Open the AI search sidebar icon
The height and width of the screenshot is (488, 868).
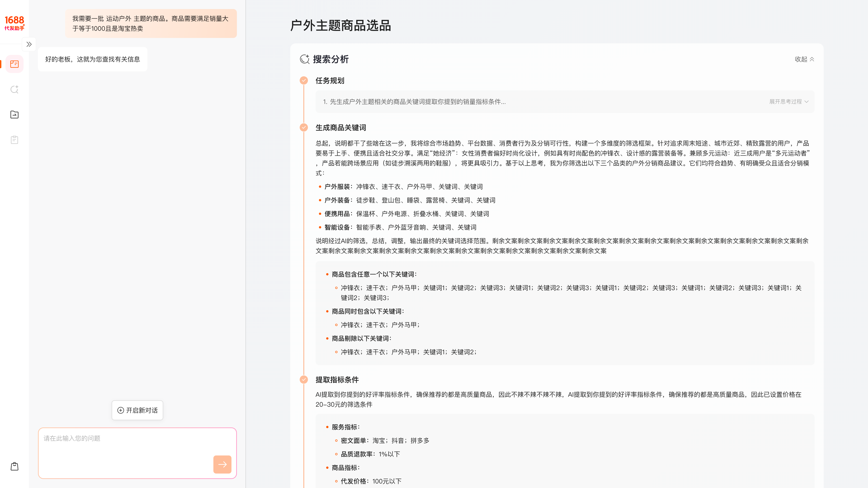coord(14,89)
